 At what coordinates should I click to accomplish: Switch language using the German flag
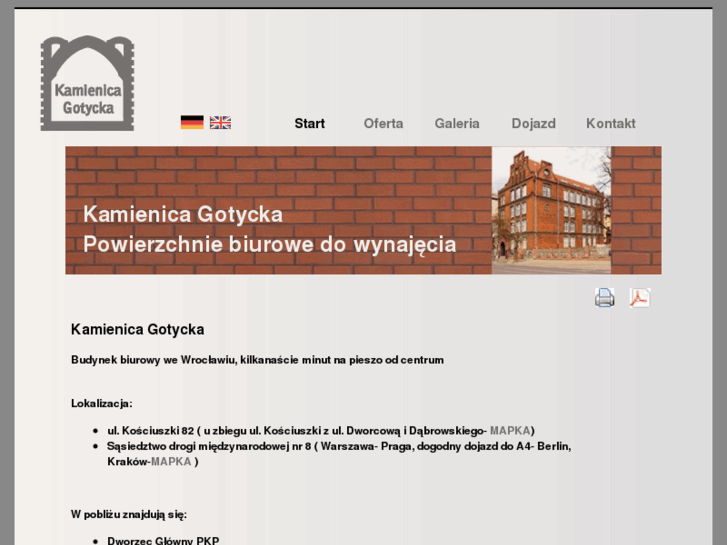192,123
